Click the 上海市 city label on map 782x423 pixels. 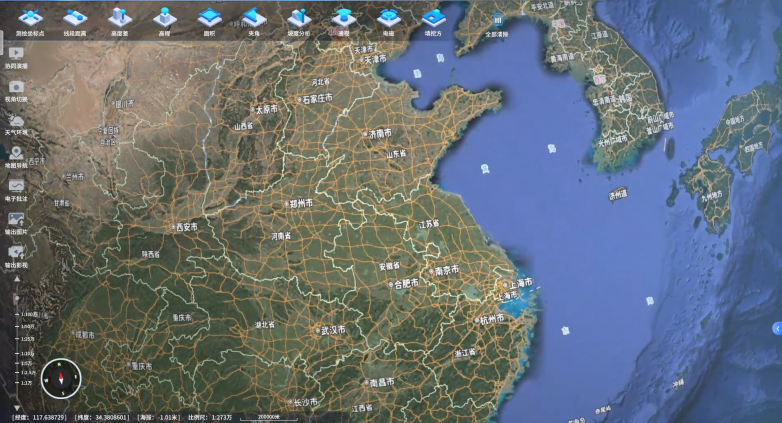(x=518, y=283)
